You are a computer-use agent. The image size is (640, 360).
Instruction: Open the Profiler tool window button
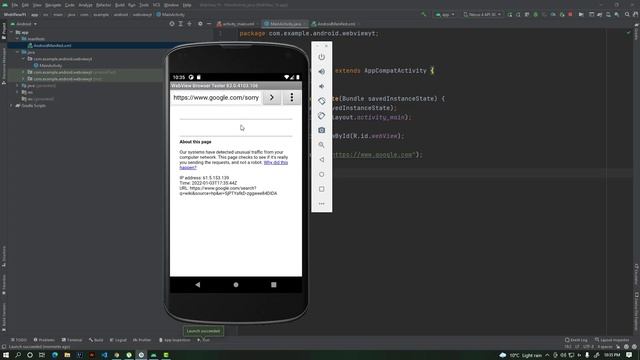[x=142, y=340]
